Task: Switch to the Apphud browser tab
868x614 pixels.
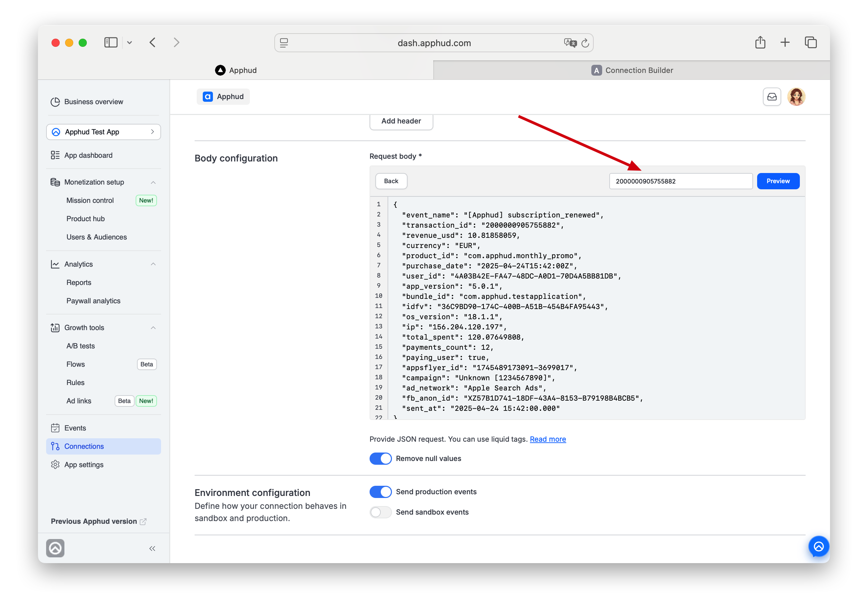Action: point(236,70)
